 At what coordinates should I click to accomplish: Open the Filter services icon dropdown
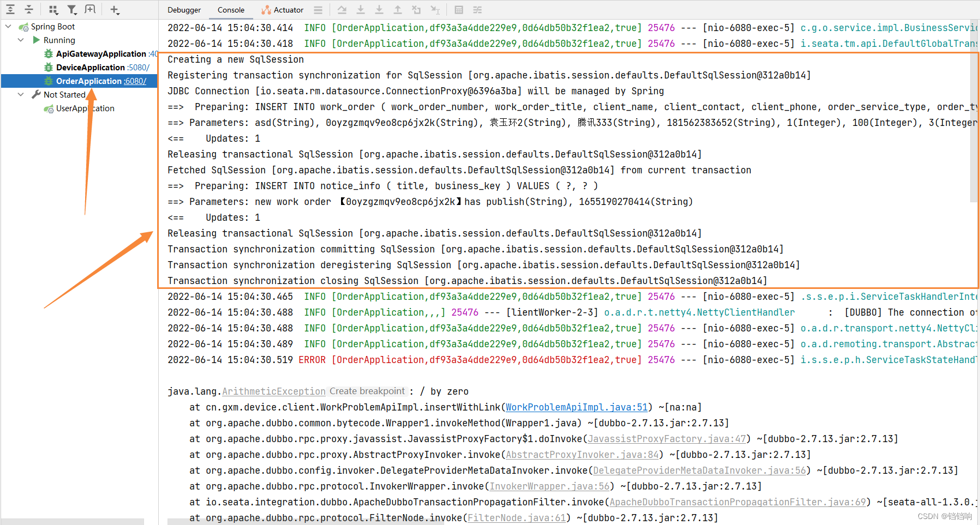coord(71,9)
